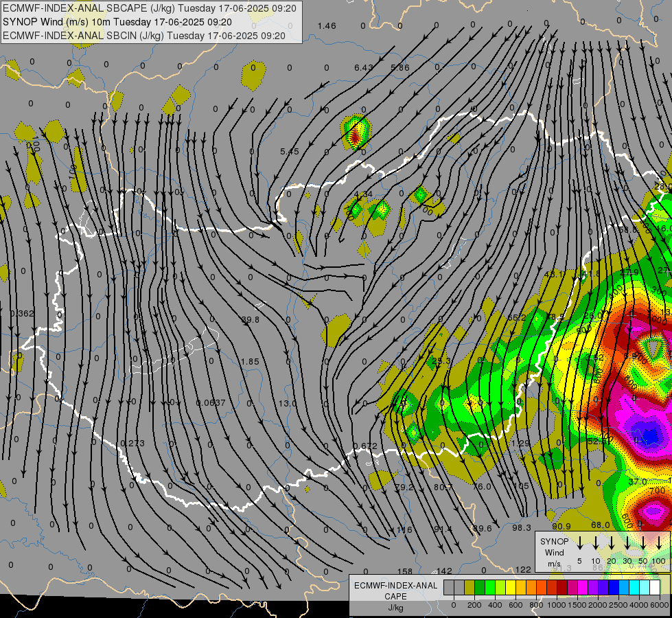Click the map value 0.362 at left edge
The image size is (672, 618).
(22, 314)
